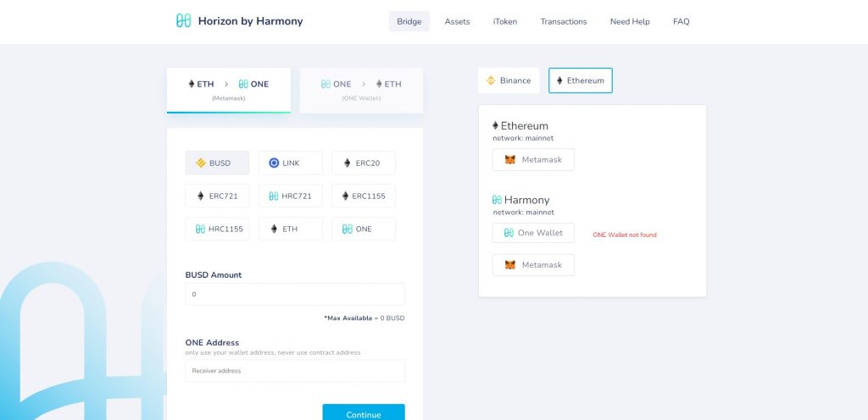This screenshot has width=868, height=420.
Task: Switch to ONE to ETH direction
Action: click(x=361, y=90)
